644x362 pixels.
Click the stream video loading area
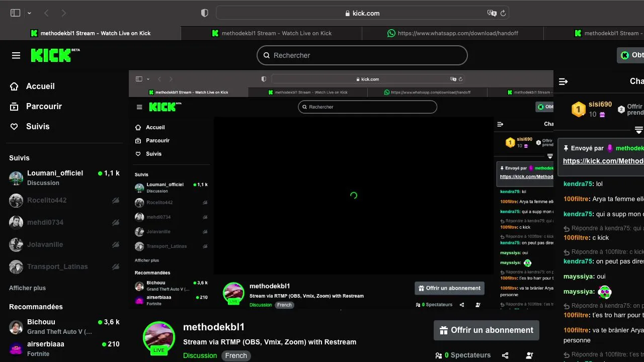[354, 196]
